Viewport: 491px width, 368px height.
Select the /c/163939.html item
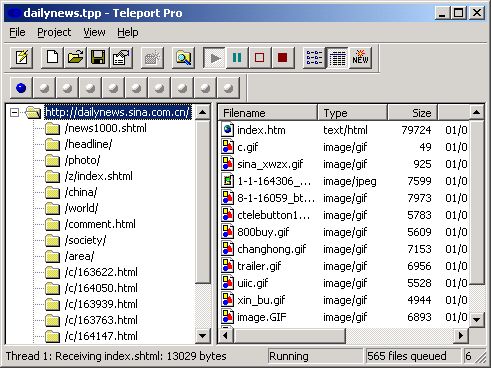point(101,304)
